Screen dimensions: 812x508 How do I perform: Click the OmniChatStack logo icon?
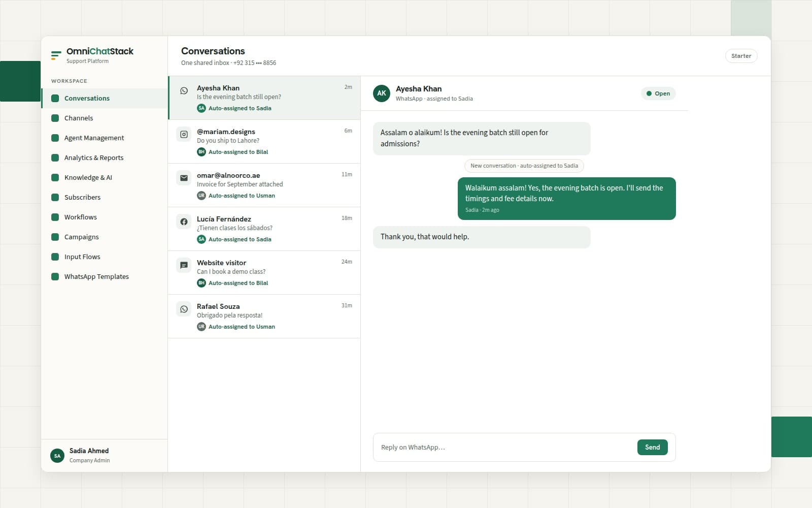coord(56,55)
